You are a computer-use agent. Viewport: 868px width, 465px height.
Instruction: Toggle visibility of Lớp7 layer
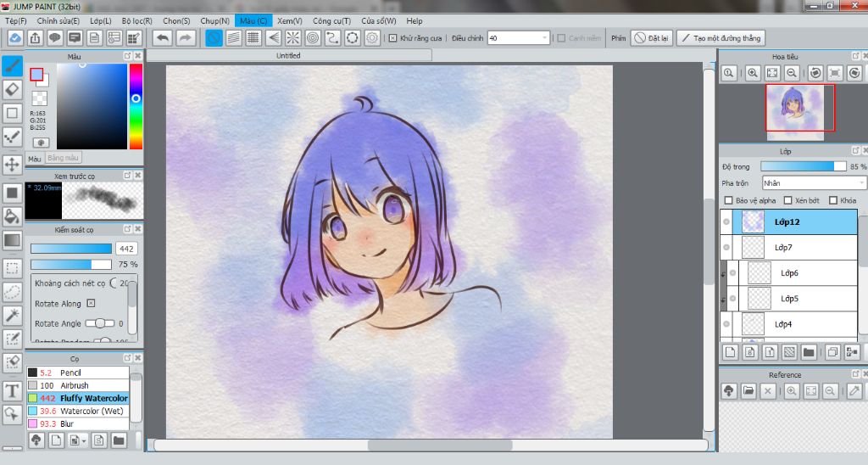726,247
